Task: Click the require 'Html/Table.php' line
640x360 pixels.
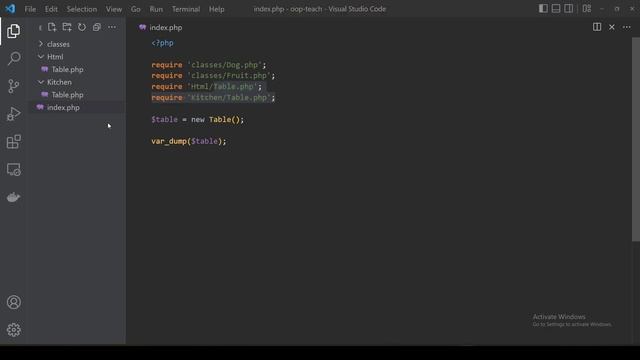Action: click(207, 87)
